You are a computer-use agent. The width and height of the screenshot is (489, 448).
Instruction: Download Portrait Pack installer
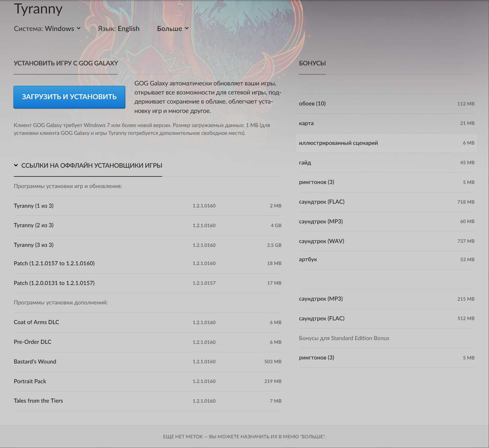pos(148,381)
